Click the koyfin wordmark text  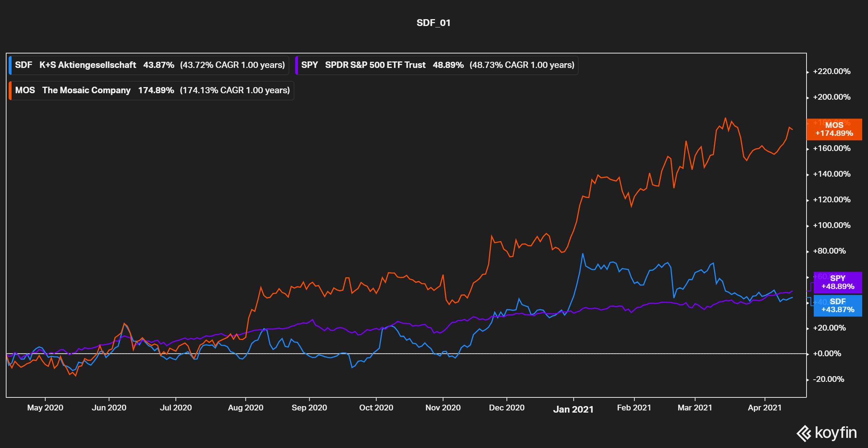[x=836, y=432]
